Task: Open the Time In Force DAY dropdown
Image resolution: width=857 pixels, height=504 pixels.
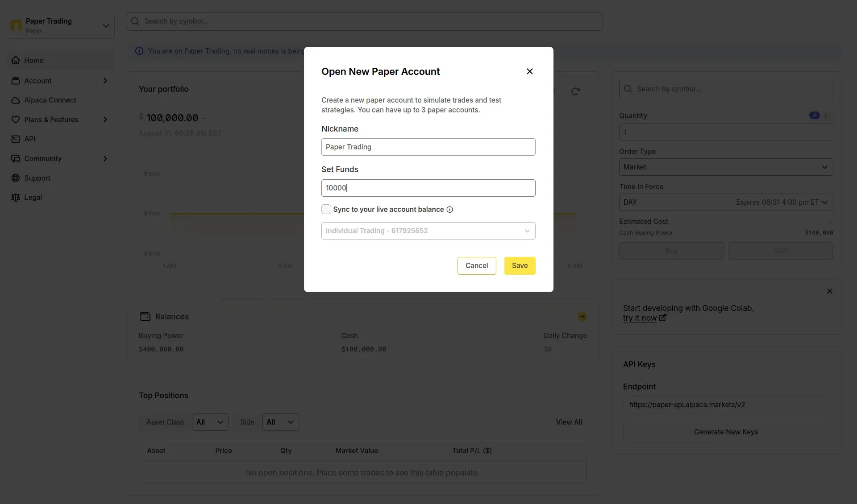Action: 726,202
